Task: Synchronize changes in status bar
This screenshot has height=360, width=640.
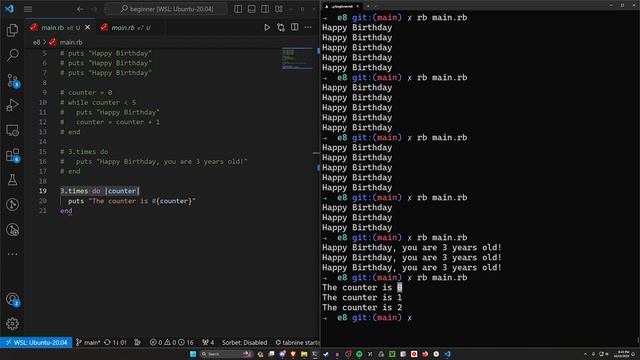Action: (116, 342)
